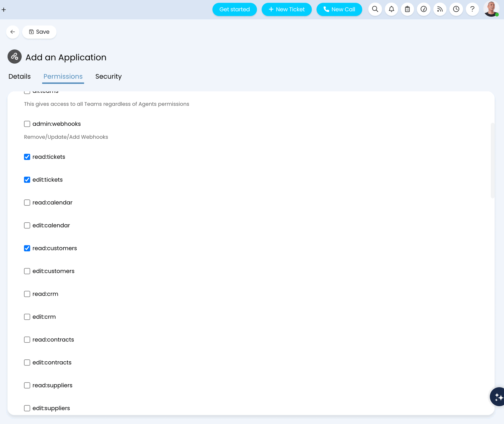Click the Get started button
Image resolution: width=504 pixels, height=424 pixels.
click(x=235, y=9)
